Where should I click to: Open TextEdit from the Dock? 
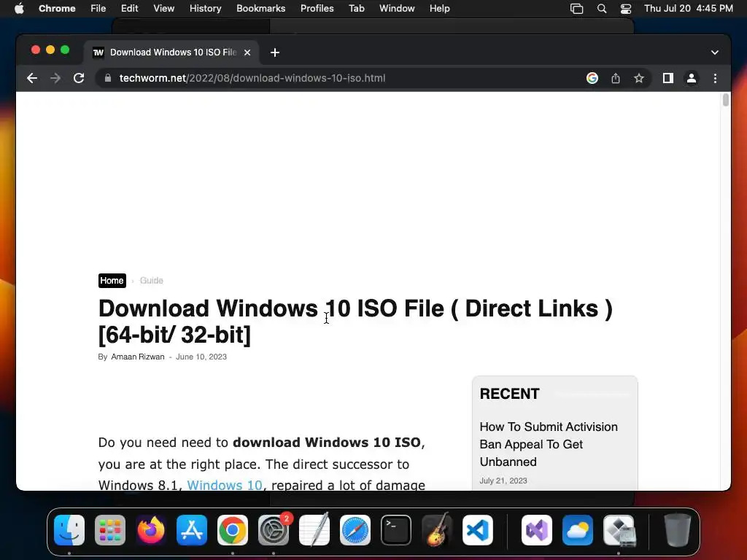[x=314, y=530]
